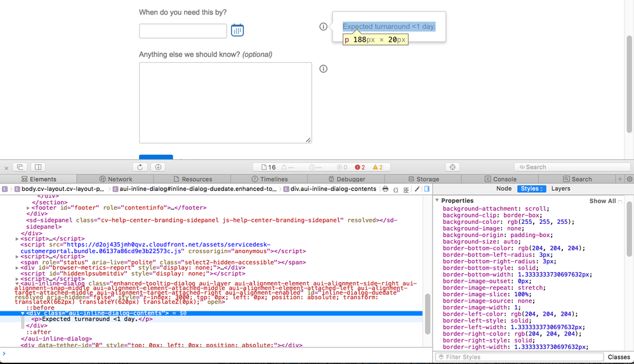This screenshot has width=634, height=364.
Task: Click the reload page icon
Action: coord(140,167)
